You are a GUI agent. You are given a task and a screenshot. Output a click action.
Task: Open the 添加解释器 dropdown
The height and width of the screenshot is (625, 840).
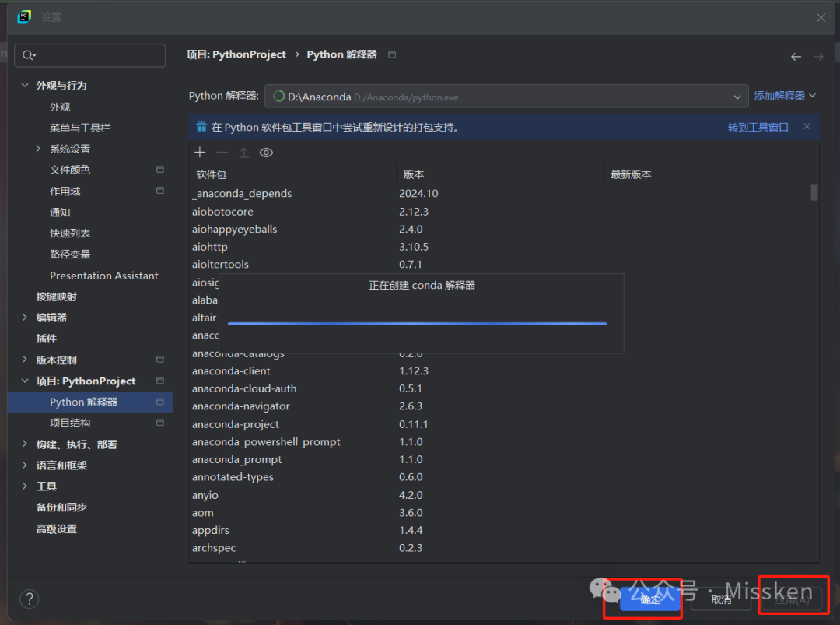785,96
